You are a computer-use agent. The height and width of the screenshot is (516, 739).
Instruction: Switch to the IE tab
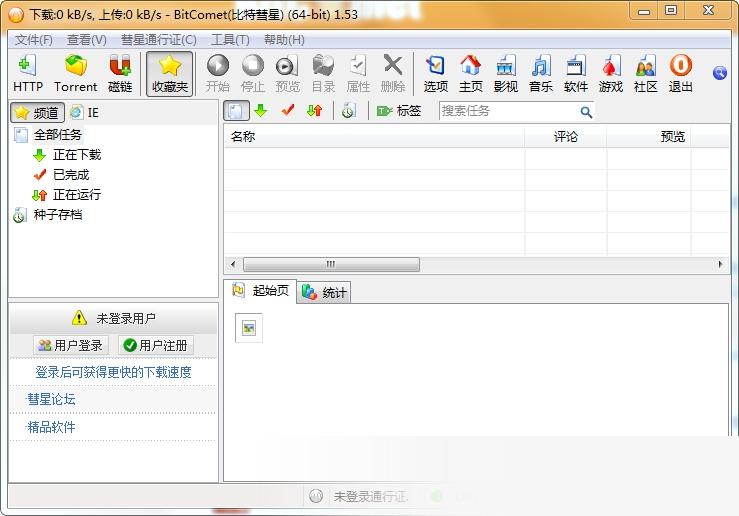pyautogui.click(x=84, y=113)
